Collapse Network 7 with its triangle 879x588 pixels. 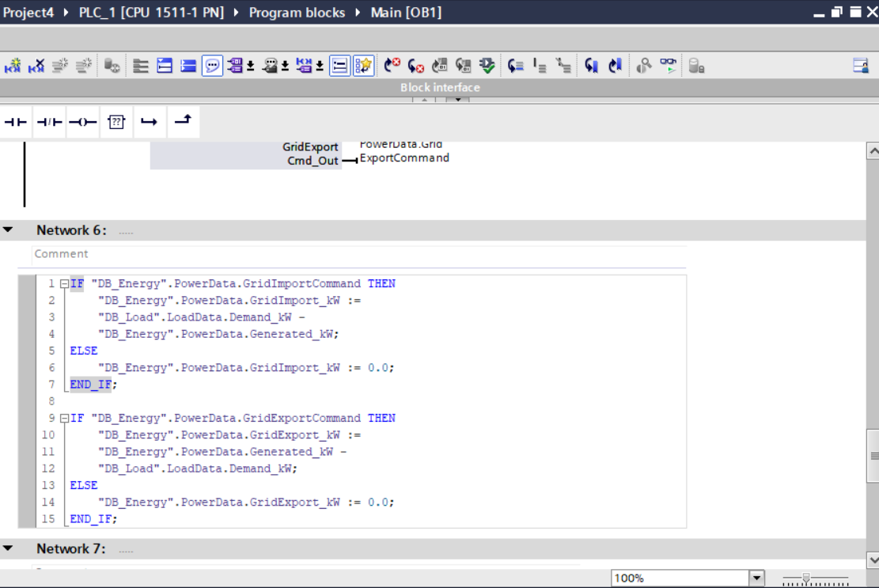pos(9,548)
